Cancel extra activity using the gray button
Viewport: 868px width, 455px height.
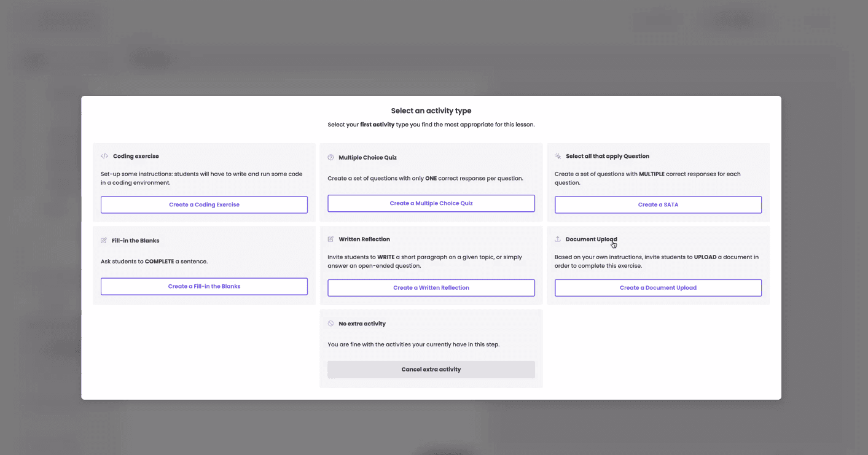[431, 370]
